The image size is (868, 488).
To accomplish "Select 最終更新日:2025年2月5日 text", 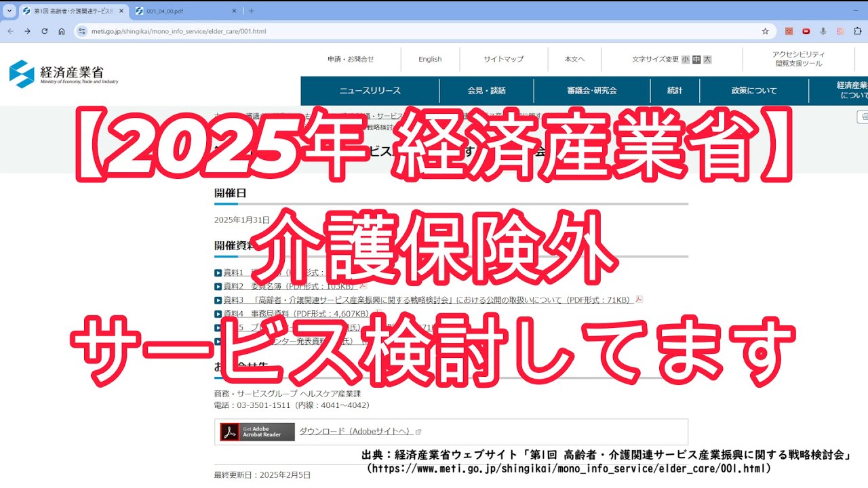I will [x=262, y=475].
